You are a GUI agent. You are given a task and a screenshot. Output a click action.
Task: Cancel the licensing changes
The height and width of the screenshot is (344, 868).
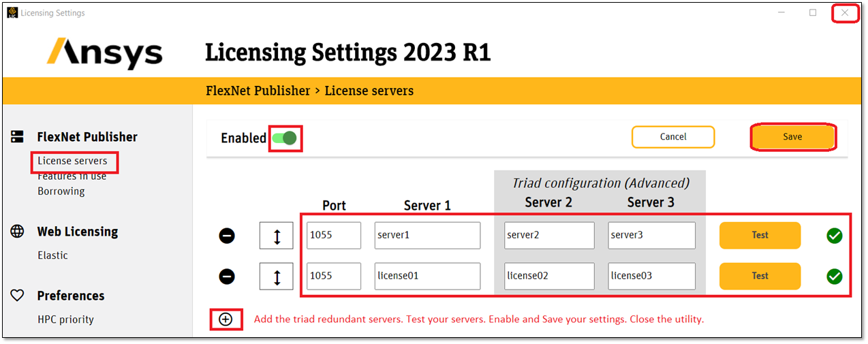coord(673,137)
